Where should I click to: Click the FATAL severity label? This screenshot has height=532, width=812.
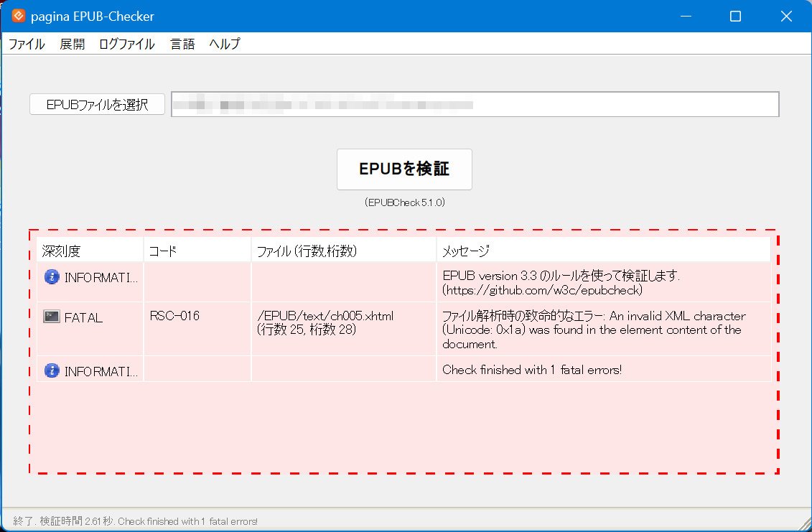(83, 317)
